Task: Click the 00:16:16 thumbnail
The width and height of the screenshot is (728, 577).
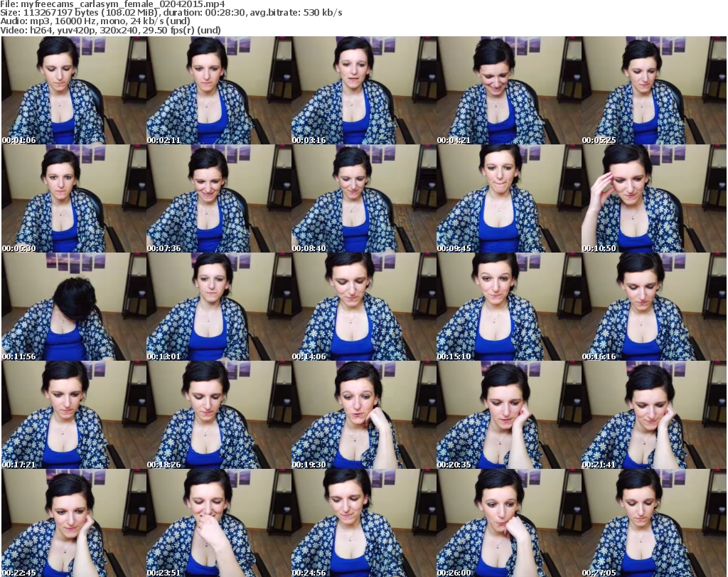Action: click(654, 307)
